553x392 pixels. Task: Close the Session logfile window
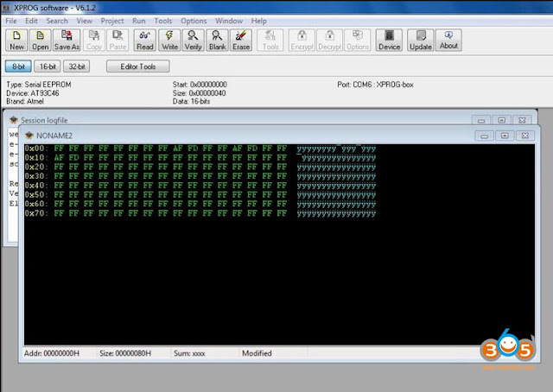pos(522,120)
